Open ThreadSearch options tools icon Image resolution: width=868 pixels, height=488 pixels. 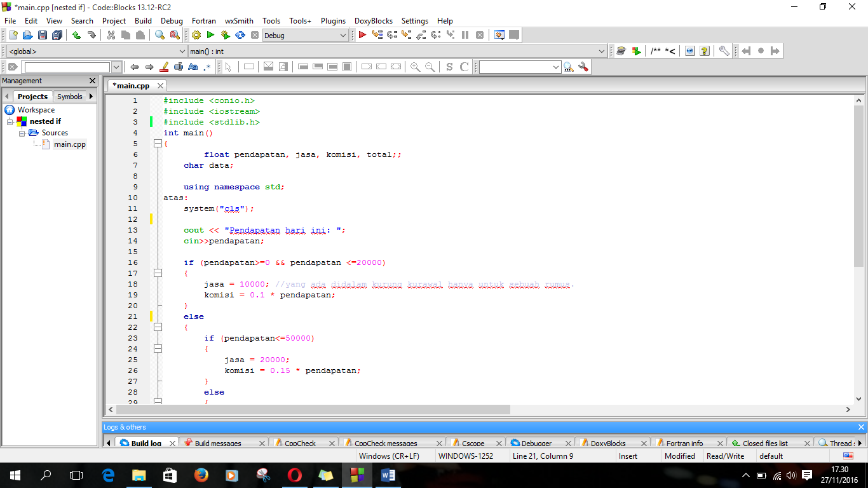point(583,67)
